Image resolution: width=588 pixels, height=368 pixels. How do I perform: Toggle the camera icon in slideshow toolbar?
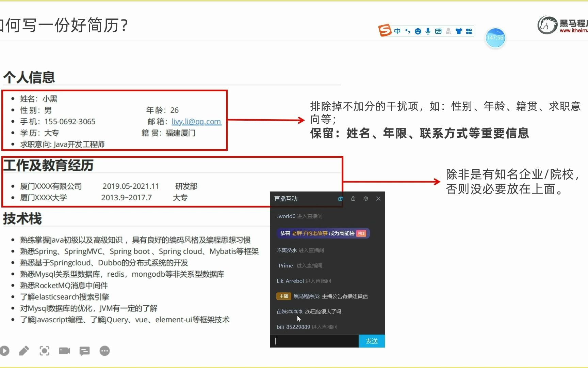(x=64, y=351)
